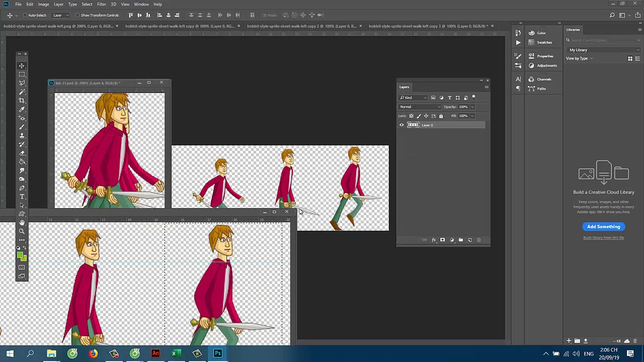The image size is (644, 362).
Task: Open the Kind filter dropdown in Layers
Action: (414, 98)
